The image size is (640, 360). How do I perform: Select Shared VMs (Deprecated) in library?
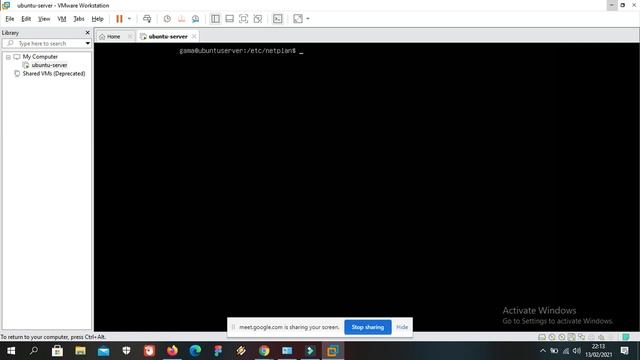click(x=54, y=73)
